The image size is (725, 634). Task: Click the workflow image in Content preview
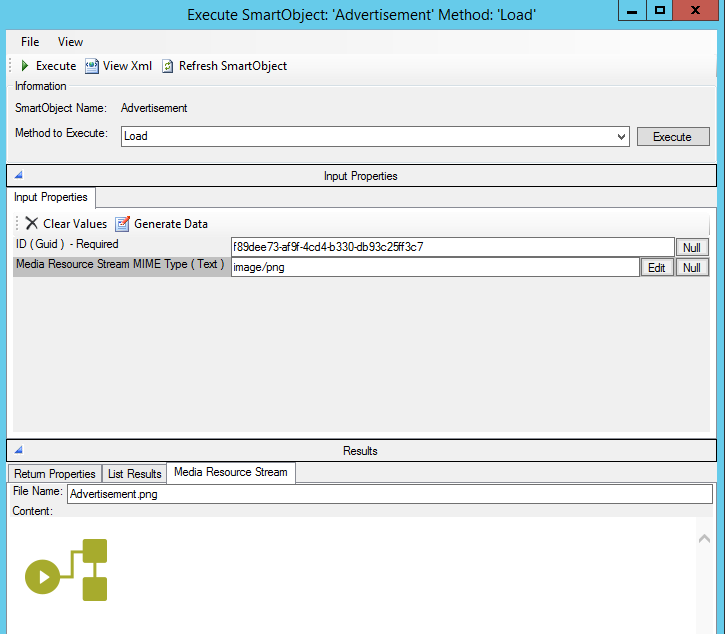[66, 570]
